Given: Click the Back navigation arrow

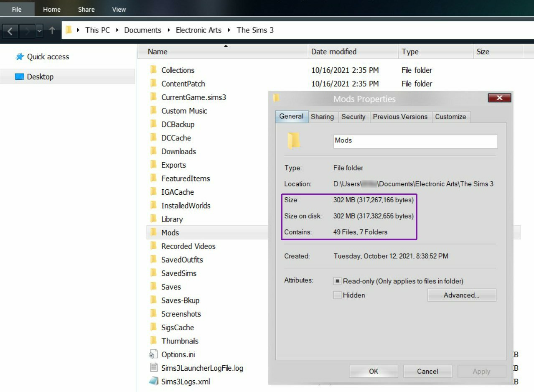Looking at the screenshot, I should click(11, 31).
